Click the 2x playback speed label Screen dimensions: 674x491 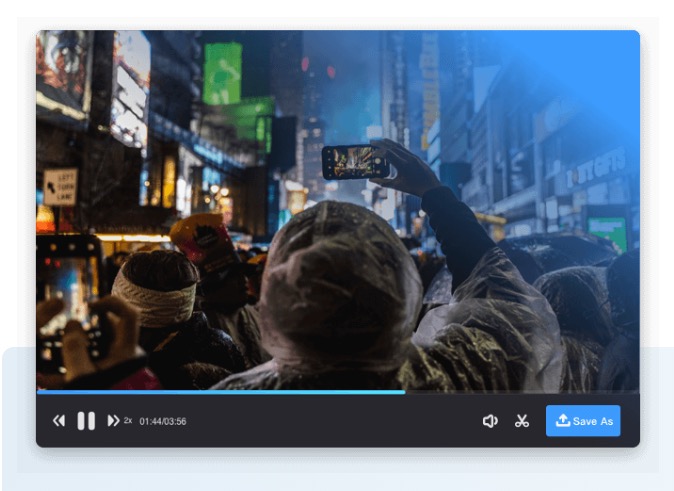(128, 421)
